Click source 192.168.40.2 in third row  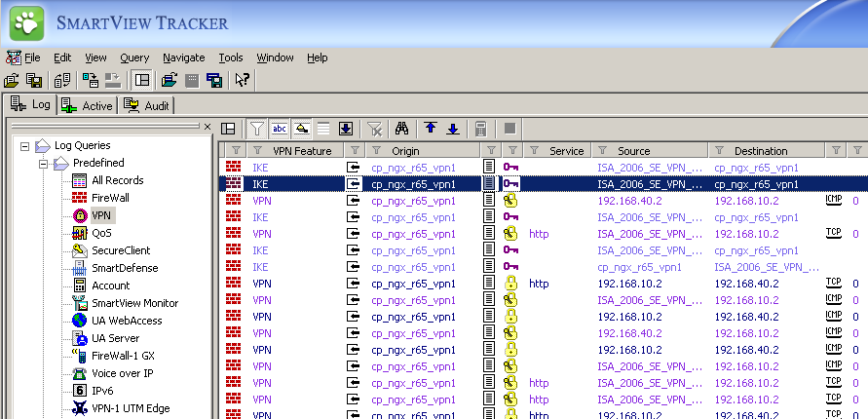coord(630,201)
